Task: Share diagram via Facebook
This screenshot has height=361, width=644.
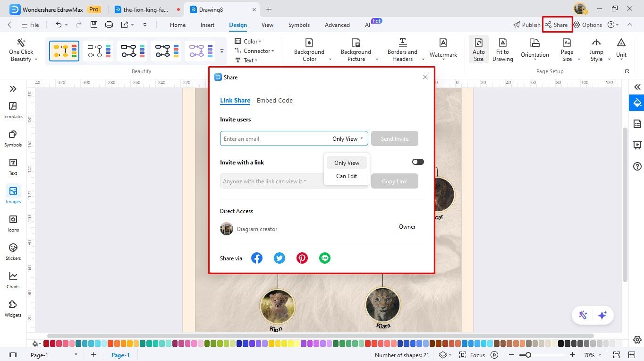Action: 257,258
